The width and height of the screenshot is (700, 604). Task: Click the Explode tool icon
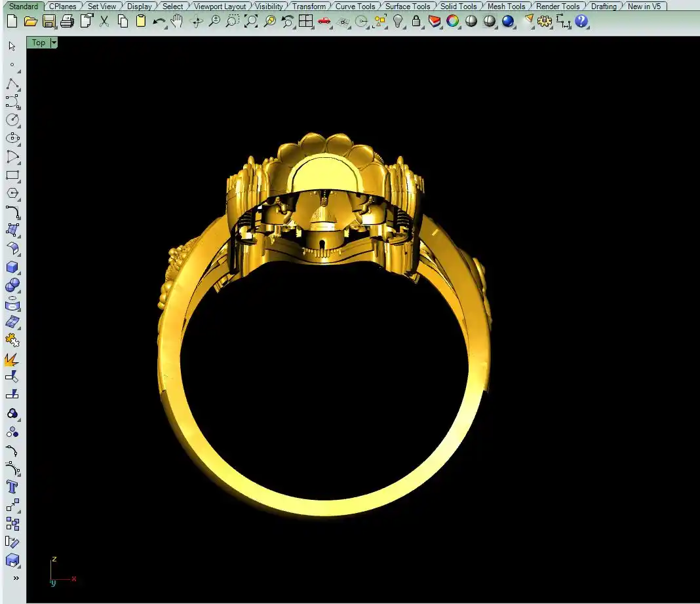point(12,359)
